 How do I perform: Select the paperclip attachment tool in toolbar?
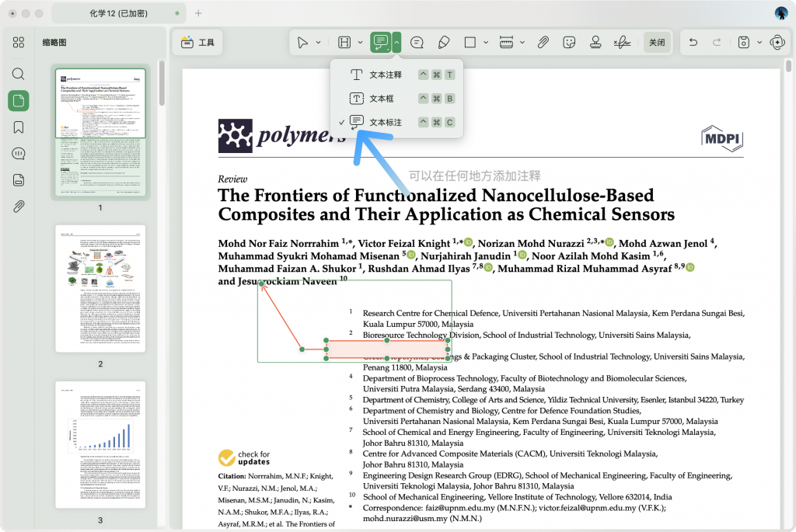pyautogui.click(x=543, y=43)
